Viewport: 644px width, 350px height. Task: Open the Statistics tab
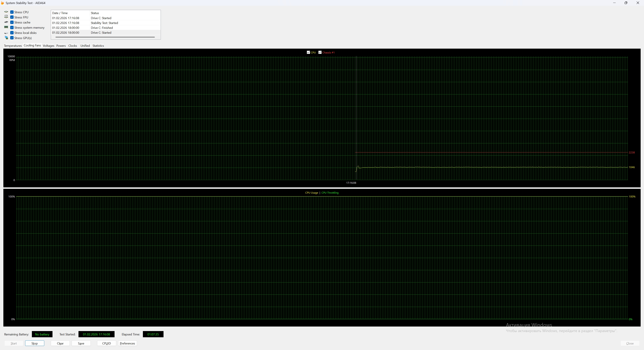(x=98, y=46)
